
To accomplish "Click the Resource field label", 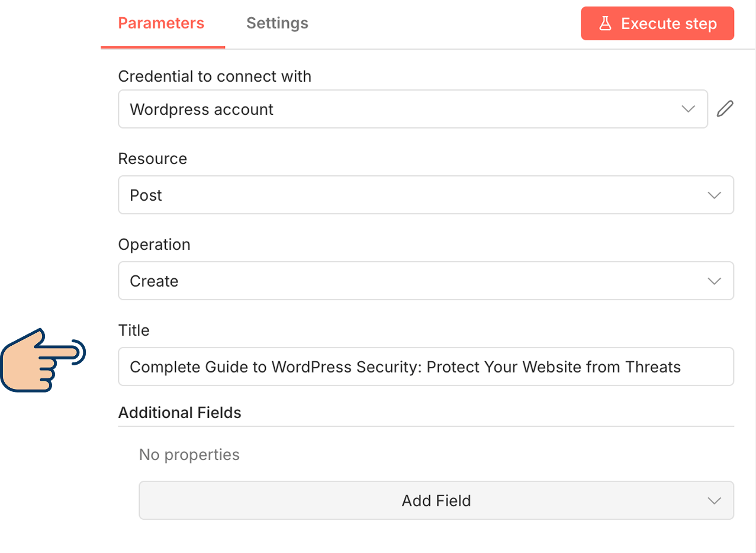I will (152, 159).
